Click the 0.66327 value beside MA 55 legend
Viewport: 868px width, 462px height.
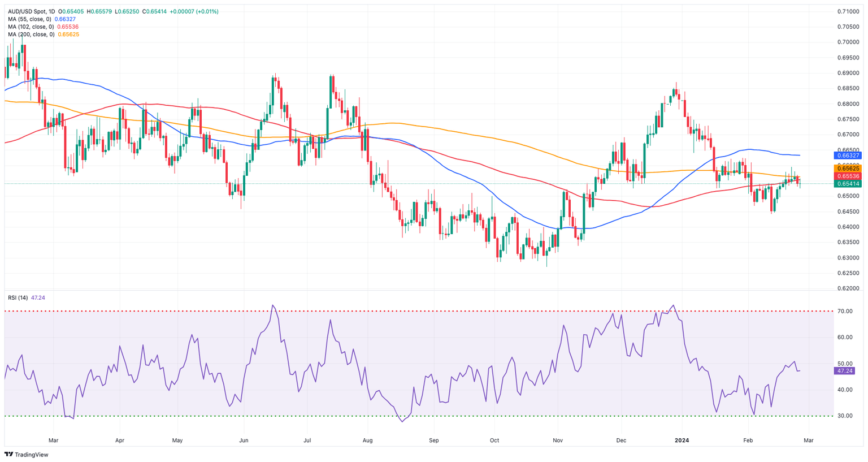pyautogui.click(x=66, y=19)
